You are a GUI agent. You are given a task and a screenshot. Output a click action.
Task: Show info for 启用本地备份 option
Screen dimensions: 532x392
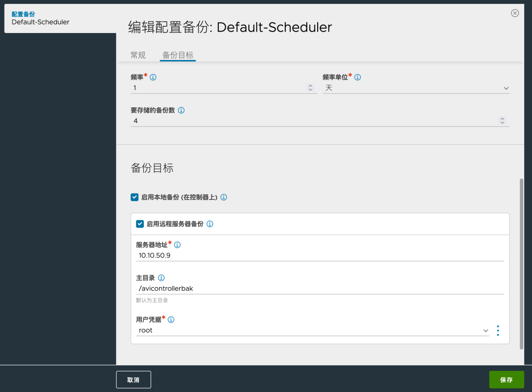coord(224,197)
